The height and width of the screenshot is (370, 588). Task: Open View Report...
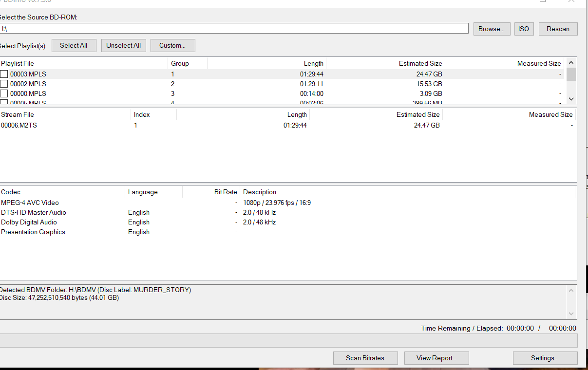tap(436, 358)
